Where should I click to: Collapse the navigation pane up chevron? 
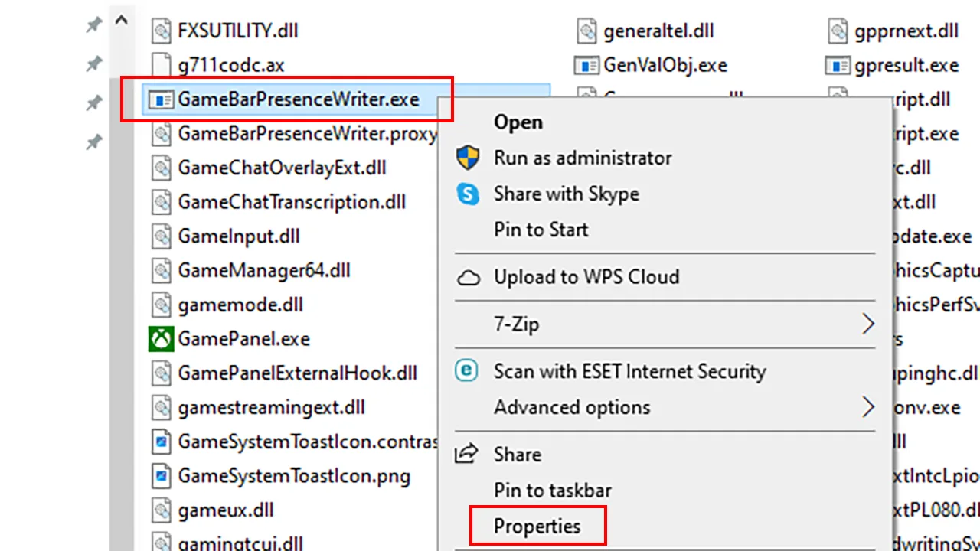[x=121, y=21]
